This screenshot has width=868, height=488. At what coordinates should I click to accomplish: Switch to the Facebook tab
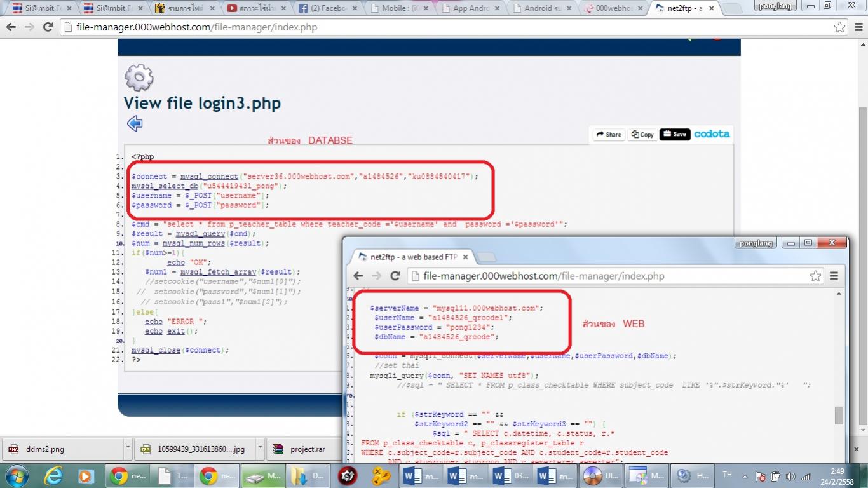click(x=326, y=8)
